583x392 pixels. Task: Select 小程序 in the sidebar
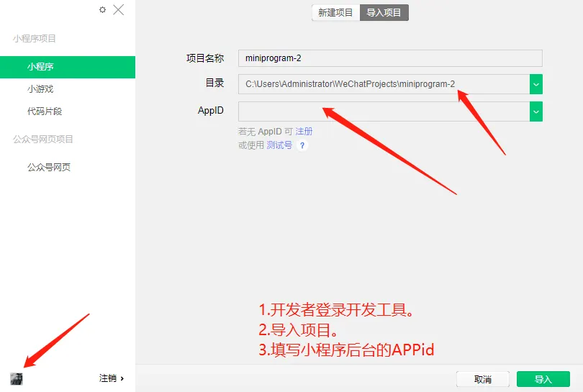point(68,67)
